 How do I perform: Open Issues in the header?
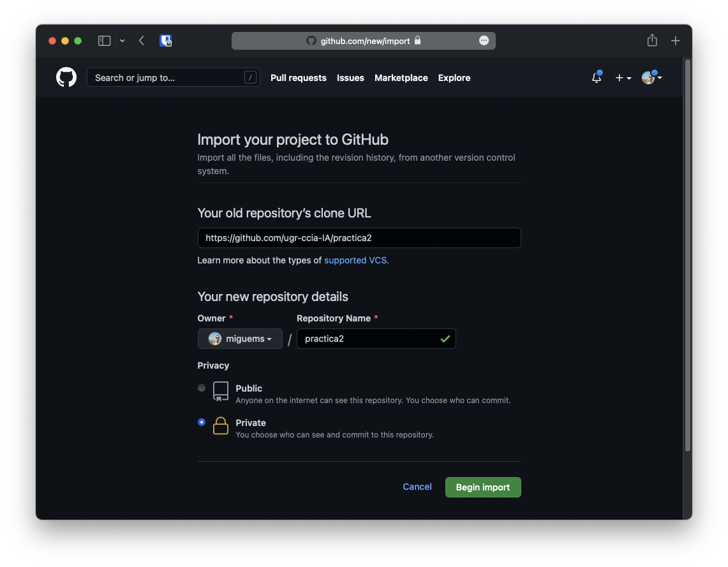[350, 78]
